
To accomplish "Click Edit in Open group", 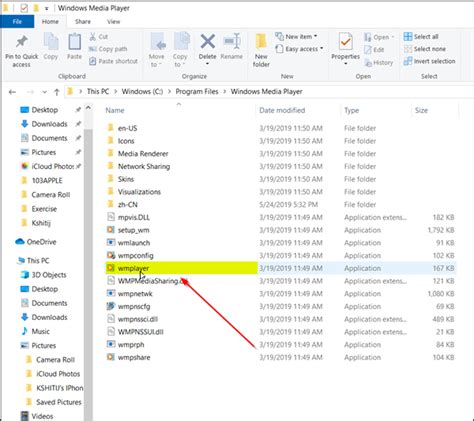I will [374, 50].
